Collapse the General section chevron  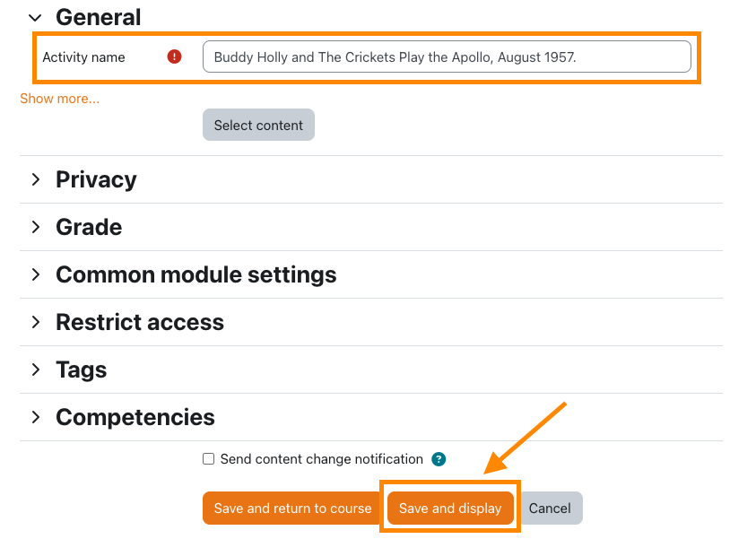[x=35, y=17]
